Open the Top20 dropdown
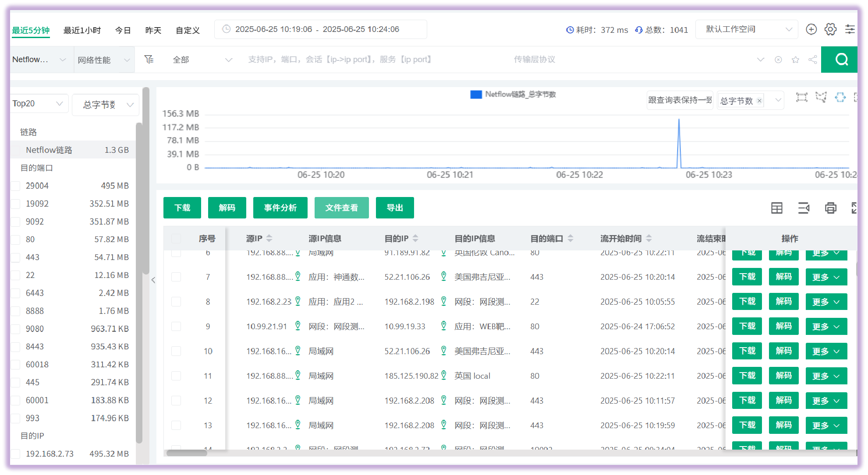This screenshot has height=475, width=868. coord(39,103)
